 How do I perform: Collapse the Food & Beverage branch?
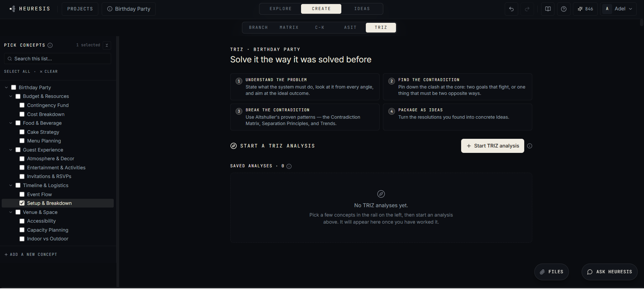[11, 123]
